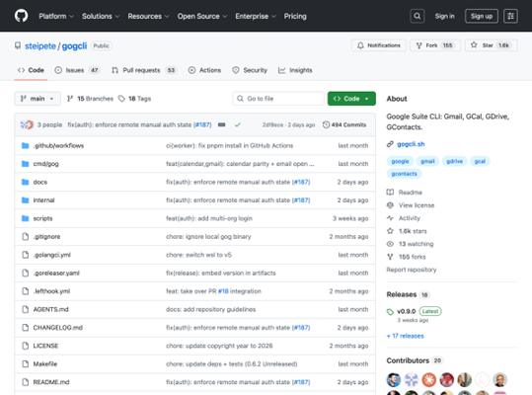Open PR #18 link in .lefthook.yml row
The height and width of the screenshot is (395, 532).
click(x=223, y=291)
